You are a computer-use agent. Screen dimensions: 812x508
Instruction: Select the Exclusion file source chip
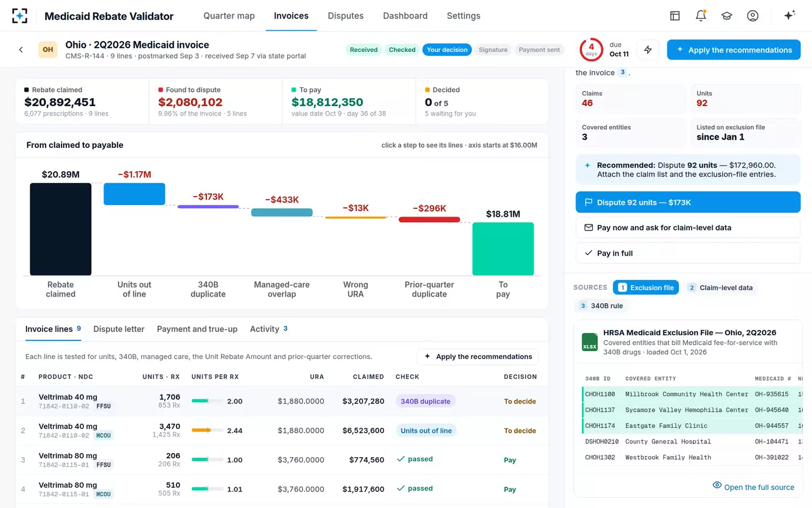[x=646, y=288]
